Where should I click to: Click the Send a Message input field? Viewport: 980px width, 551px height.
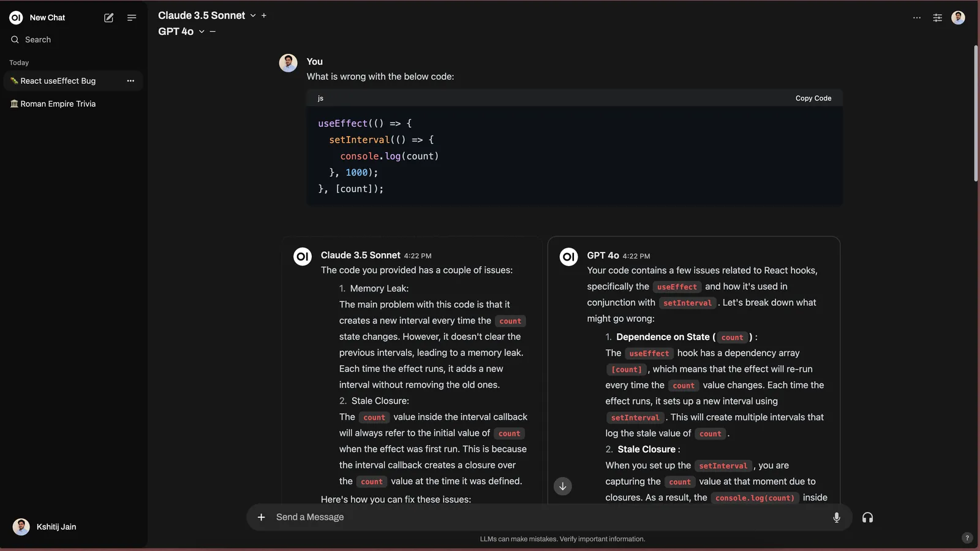point(545,517)
